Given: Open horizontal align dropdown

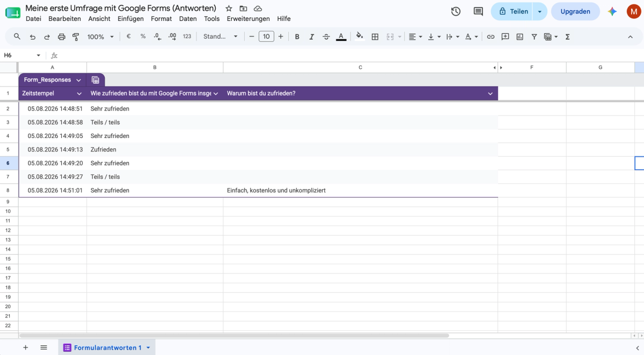Looking at the screenshot, I should [415, 37].
